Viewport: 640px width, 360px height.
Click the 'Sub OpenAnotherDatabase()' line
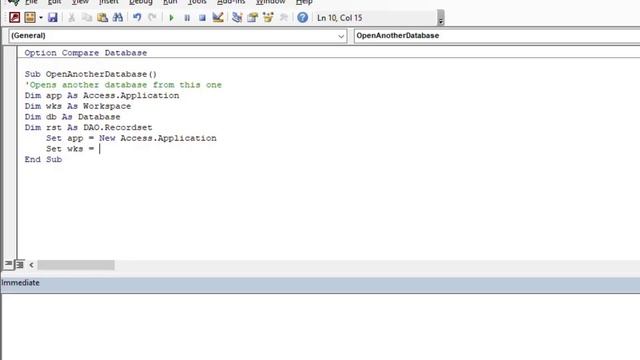pyautogui.click(x=91, y=74)
